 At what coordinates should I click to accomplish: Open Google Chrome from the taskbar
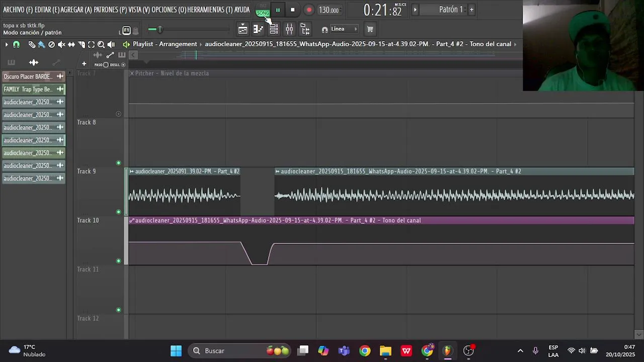tap(365, 351)
